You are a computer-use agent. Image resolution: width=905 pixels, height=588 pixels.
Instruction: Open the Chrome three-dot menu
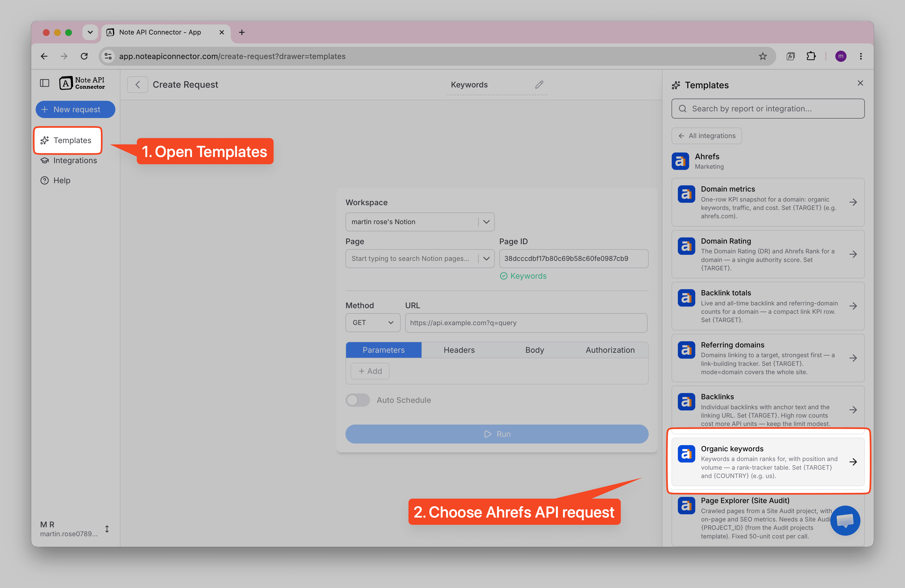[861, 56]
